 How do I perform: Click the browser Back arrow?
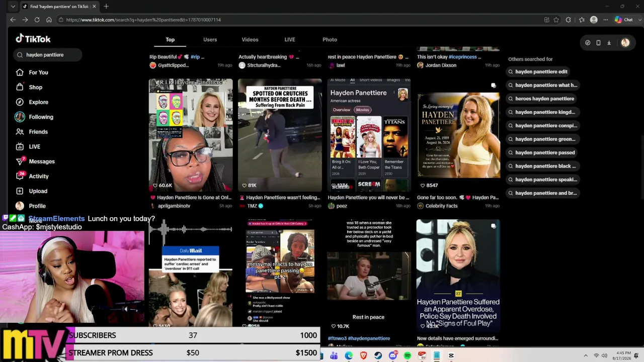13,20
